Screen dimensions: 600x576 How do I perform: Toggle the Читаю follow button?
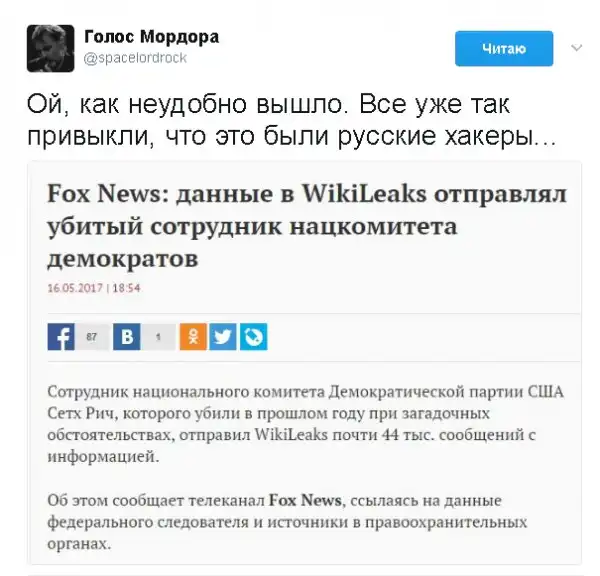pyautogui.click(x=504, y=49)
